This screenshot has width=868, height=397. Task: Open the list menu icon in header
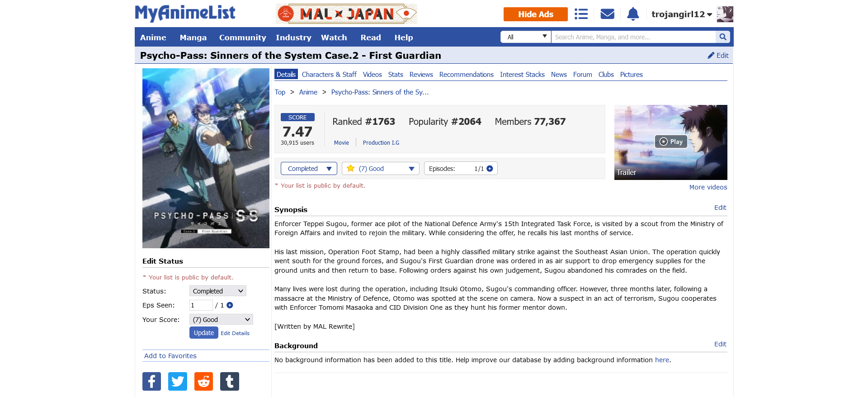(x=581, y=14)
